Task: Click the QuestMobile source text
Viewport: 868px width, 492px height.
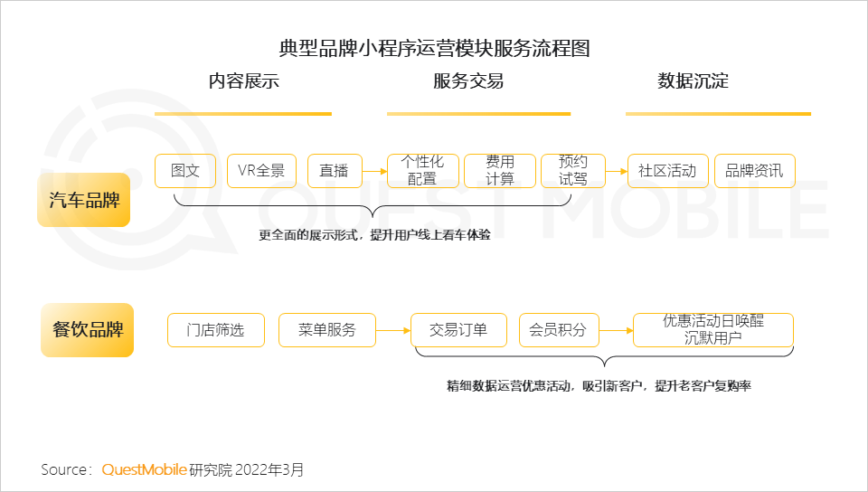Action: [145, 470]
